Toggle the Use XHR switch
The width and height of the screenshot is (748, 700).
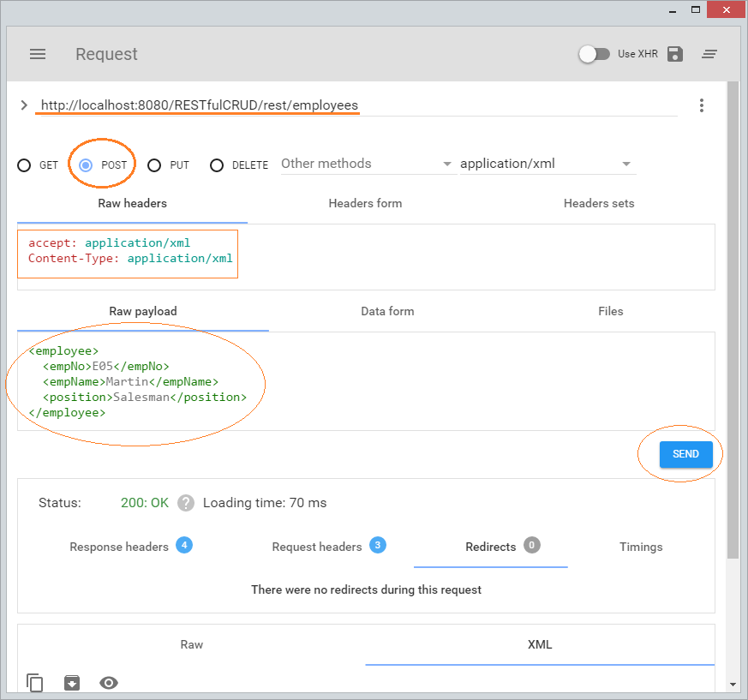pos(594,54)
